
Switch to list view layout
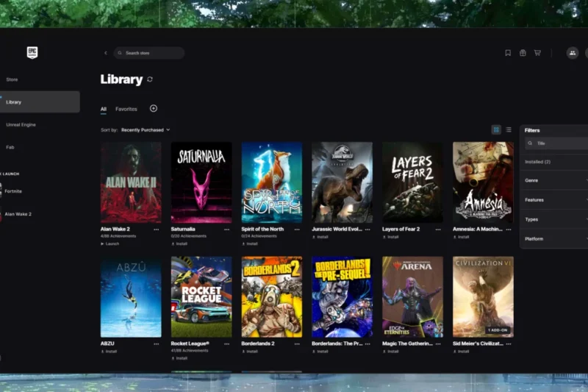(509, 129)
